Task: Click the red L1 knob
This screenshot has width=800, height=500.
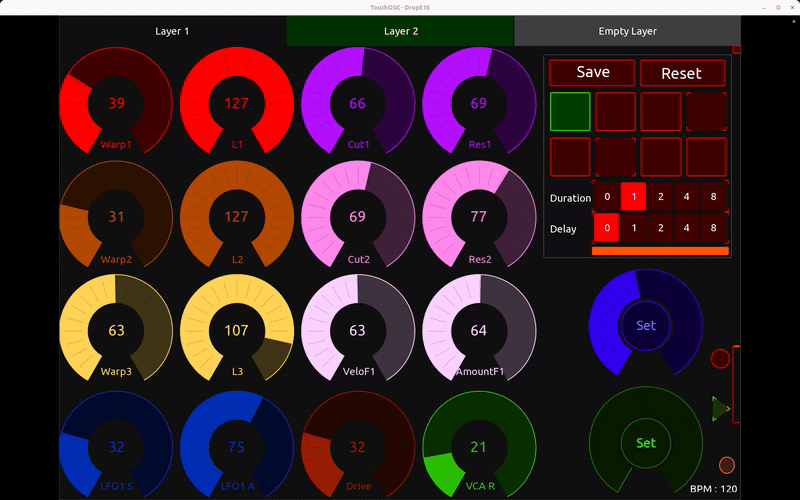Action: (x=237, y=101)
